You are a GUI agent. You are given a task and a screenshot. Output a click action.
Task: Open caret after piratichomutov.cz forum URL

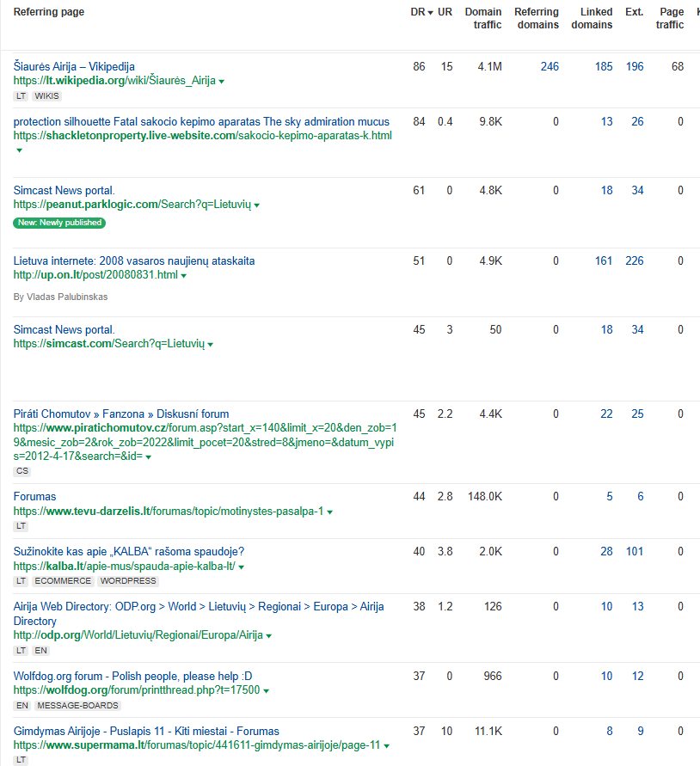(x=148, y=457)
